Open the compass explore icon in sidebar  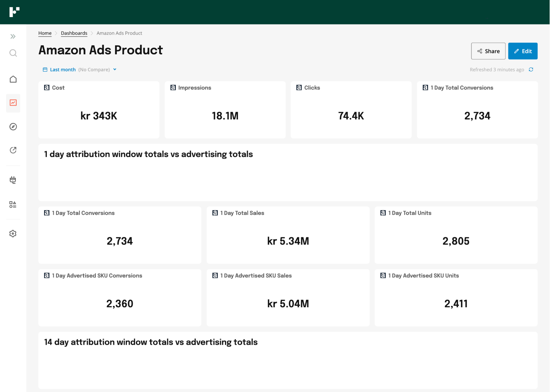[13, 127]
